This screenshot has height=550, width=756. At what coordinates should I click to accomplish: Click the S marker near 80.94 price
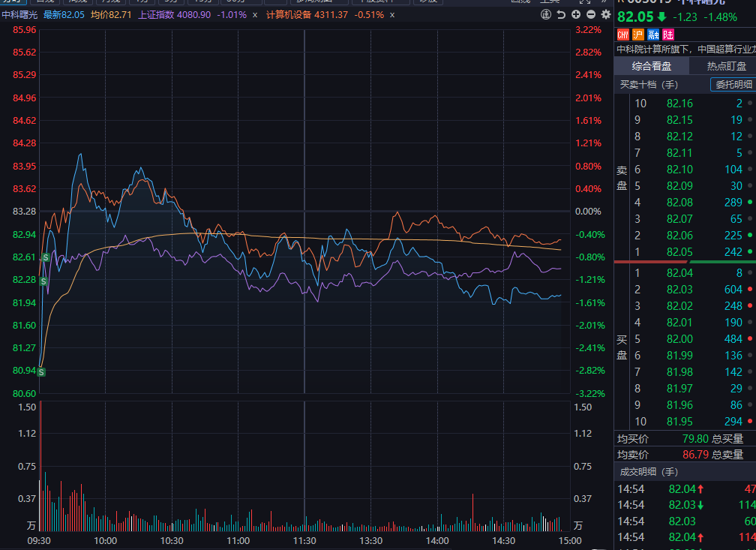[x=42, y=371]
